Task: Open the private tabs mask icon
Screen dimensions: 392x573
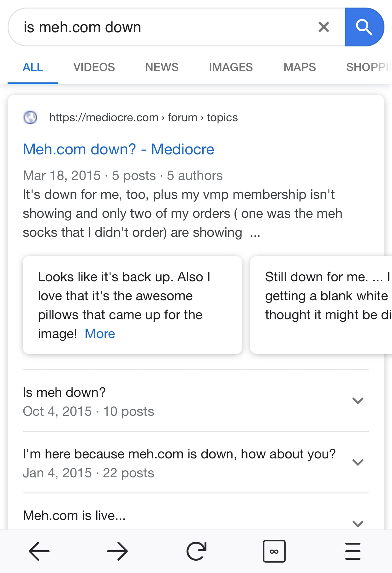Action: pyautogui.click(x=274, y=551)
